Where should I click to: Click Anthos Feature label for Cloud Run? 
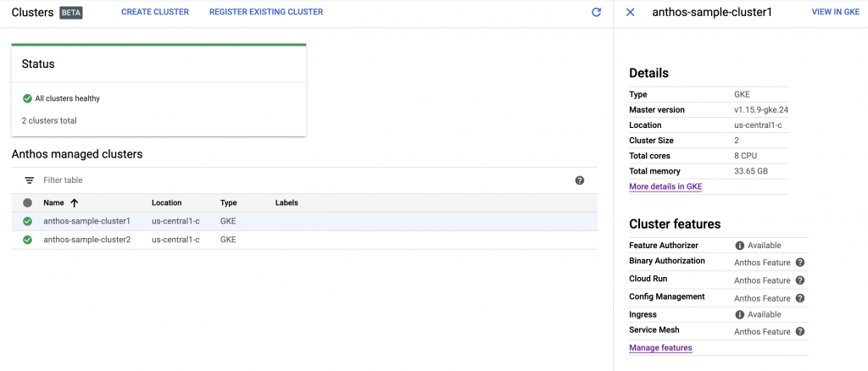click(762, 280)
